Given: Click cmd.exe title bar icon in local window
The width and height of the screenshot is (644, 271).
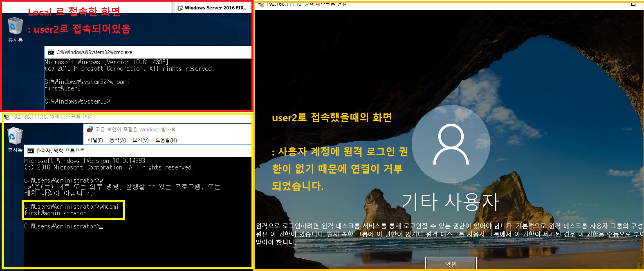Looking at the screenshot, I should [51, 52].
